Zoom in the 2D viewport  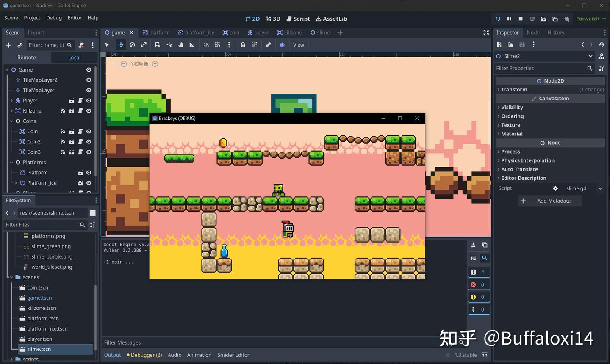coord(155,64)
